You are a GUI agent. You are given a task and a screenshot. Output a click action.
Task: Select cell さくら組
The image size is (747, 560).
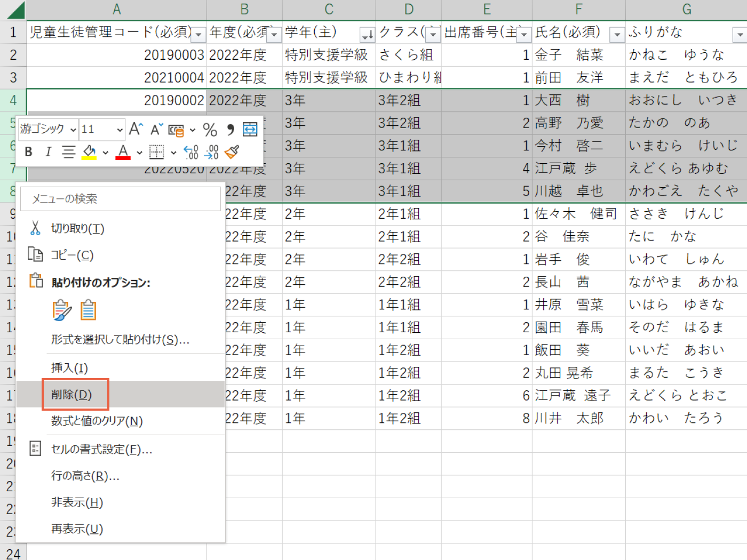pos(409,55)
